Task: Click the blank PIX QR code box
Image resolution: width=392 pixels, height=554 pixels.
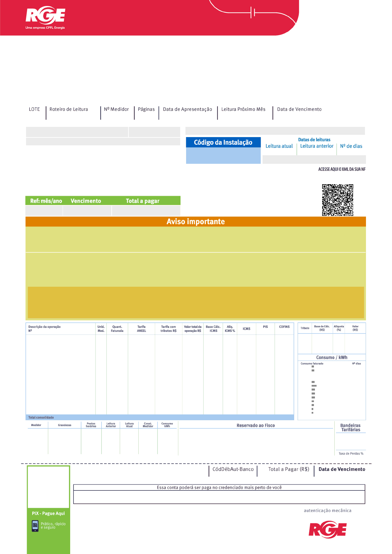Action: (48, 487)
